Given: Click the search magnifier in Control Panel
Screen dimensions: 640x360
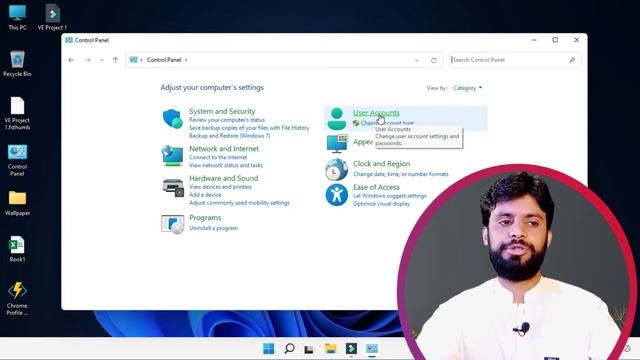Looking at the screenshot, I should click(x=572, y=60).
